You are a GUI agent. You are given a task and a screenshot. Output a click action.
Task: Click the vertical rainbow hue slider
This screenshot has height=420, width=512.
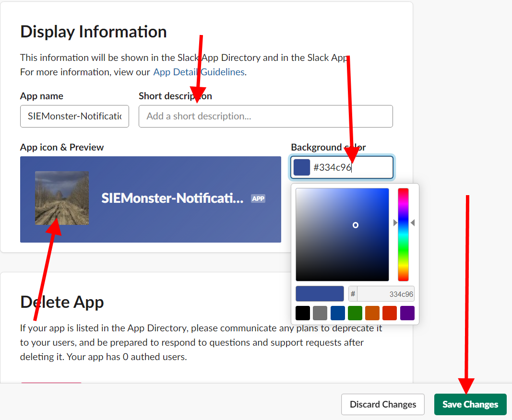pos(403,234)
